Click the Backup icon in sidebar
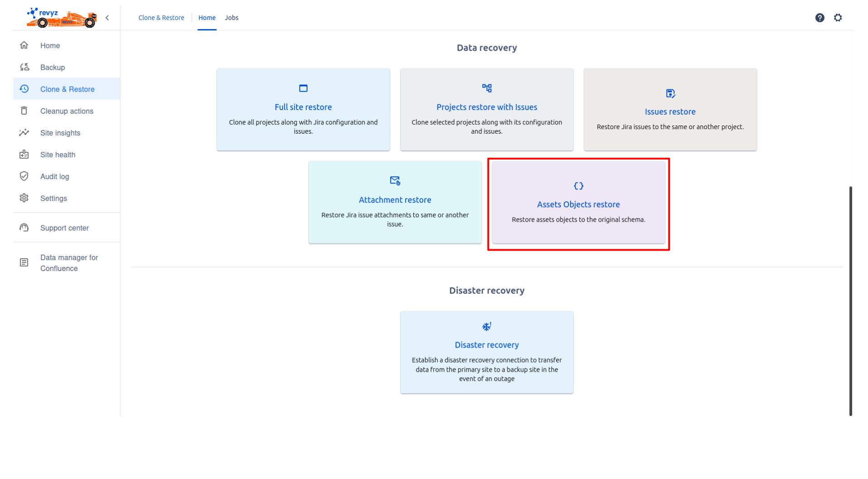The image size is (868, 479). tap(24, 67)
